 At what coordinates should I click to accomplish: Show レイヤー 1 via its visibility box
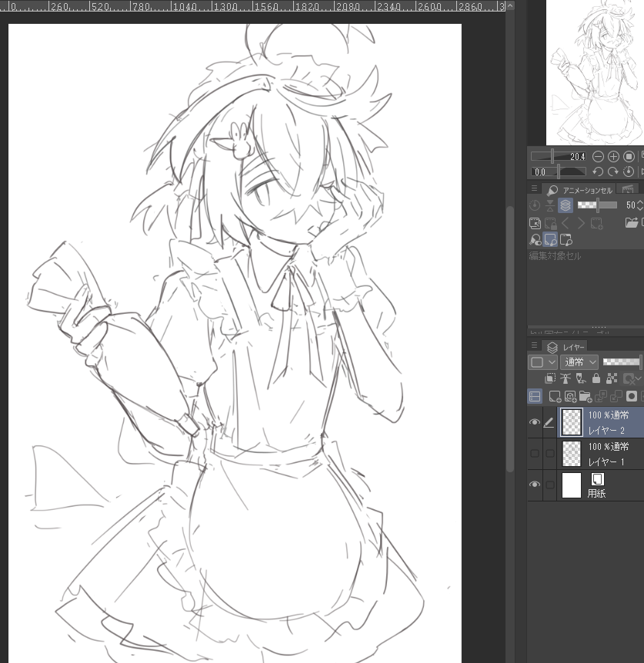pyautogui.click(x=535, y=453)
